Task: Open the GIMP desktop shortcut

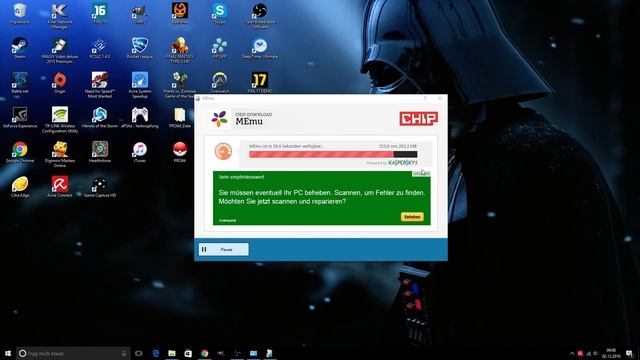Action: point(140,14)
